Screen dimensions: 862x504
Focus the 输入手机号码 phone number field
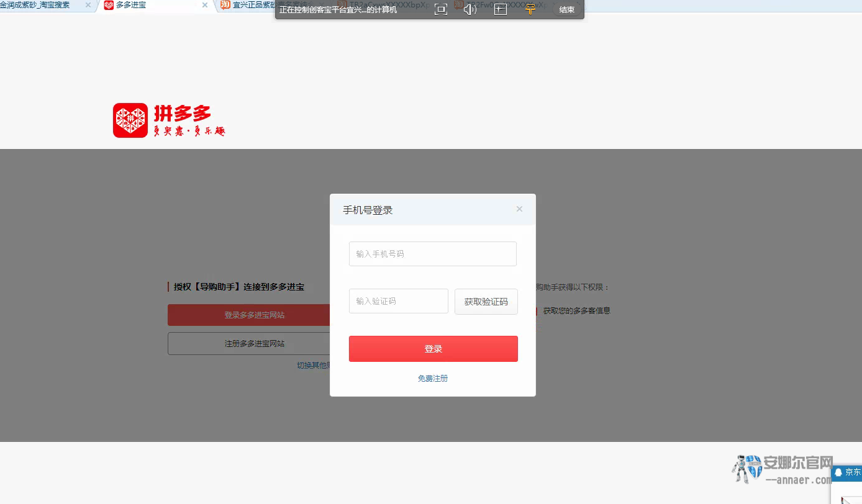pyautogui.click(x=433, y=254)
